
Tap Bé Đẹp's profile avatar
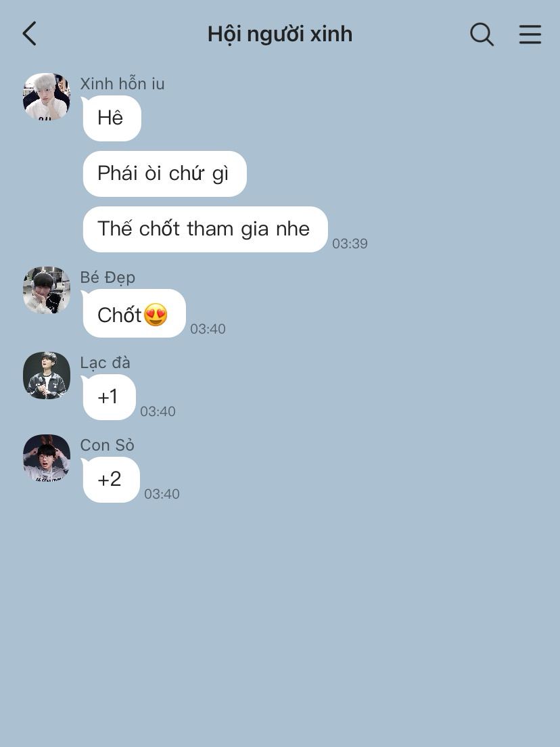coord(47,290)
